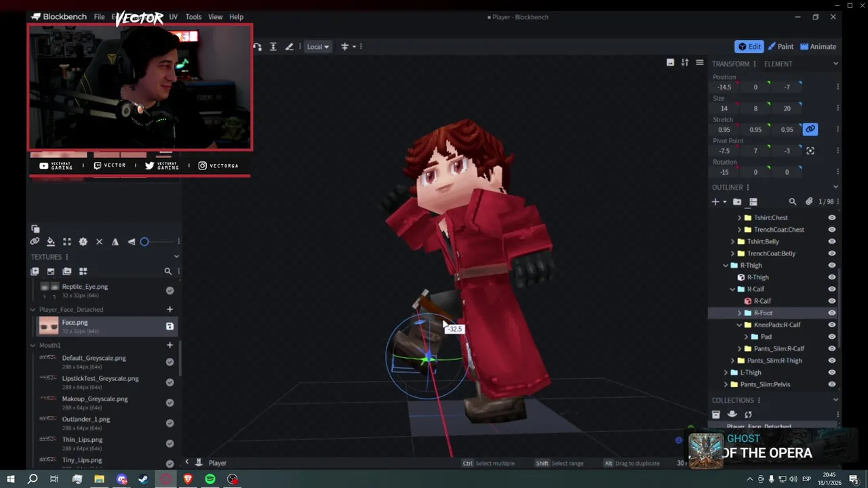Add texture to Mouth1 group with plus

(x=170, y=345)
